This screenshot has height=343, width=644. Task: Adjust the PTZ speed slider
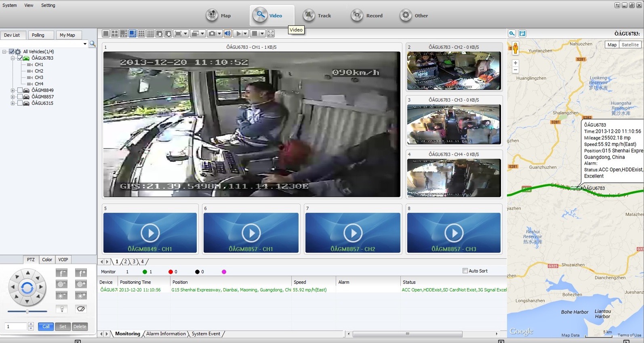[x=27, y=312]
